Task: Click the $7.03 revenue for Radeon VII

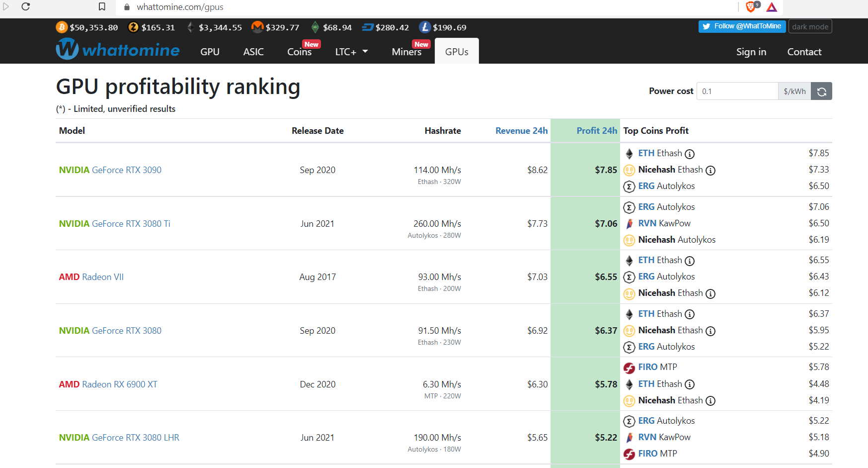Action: pos(538,277)
